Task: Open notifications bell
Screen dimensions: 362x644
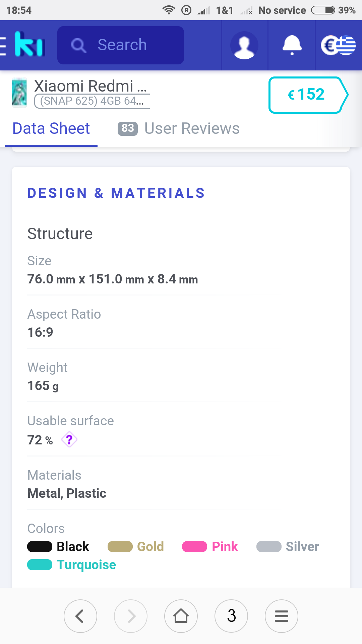Action: [x=292, y=45]
